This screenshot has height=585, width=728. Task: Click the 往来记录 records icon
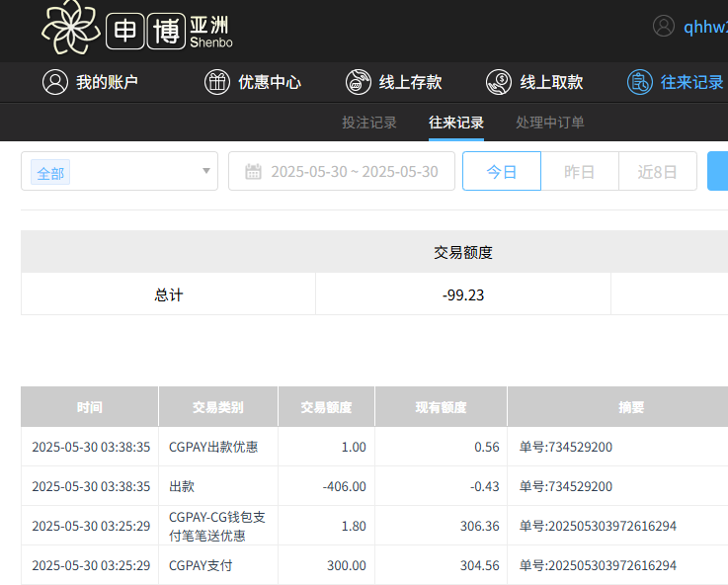[640, 82]
